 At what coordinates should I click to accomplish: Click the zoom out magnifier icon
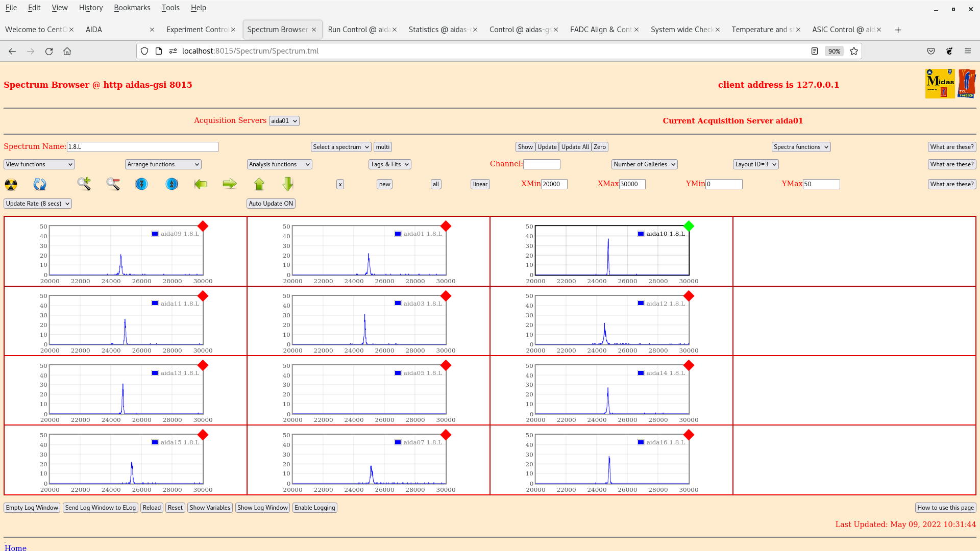point(113,184)
